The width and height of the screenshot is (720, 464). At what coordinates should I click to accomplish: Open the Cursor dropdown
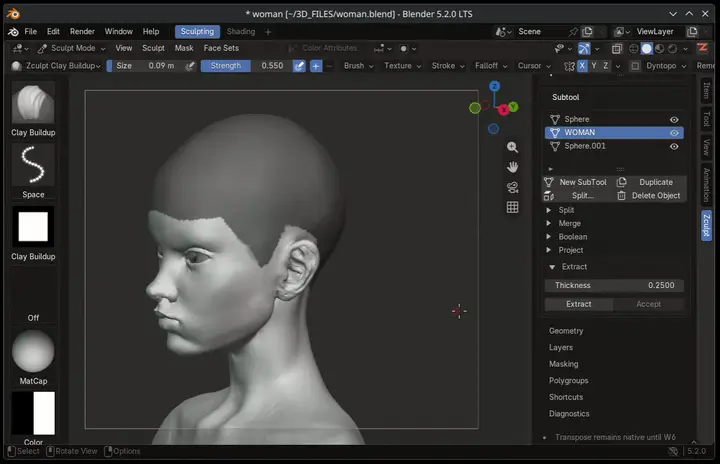[x=534, y=66]
